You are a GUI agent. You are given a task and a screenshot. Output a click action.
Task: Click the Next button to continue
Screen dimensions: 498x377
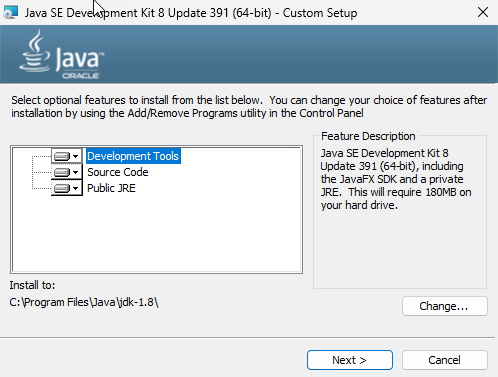(x=350, y=360)
